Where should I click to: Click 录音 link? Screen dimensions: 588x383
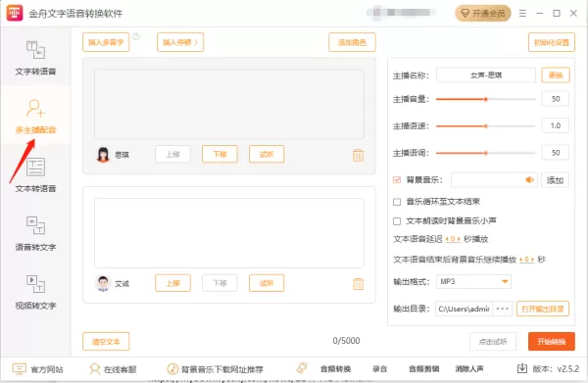click(x=379, y=369)
